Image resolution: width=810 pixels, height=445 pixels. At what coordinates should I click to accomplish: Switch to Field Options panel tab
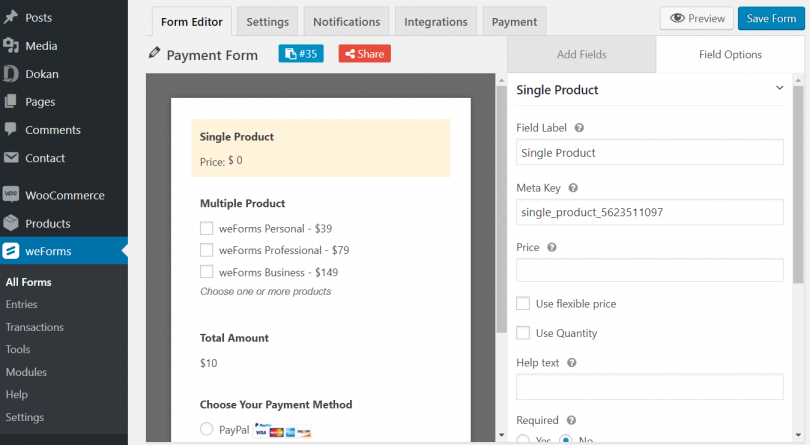730,54
